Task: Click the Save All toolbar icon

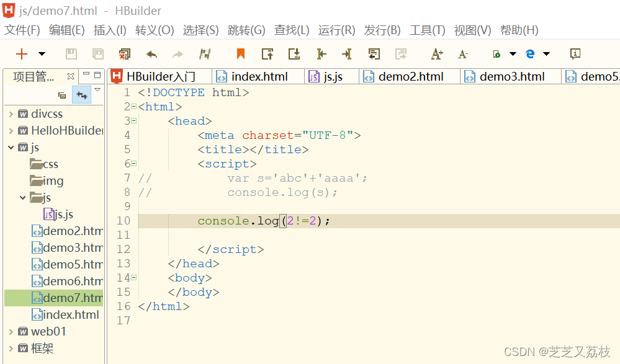Action: [97, 54]
